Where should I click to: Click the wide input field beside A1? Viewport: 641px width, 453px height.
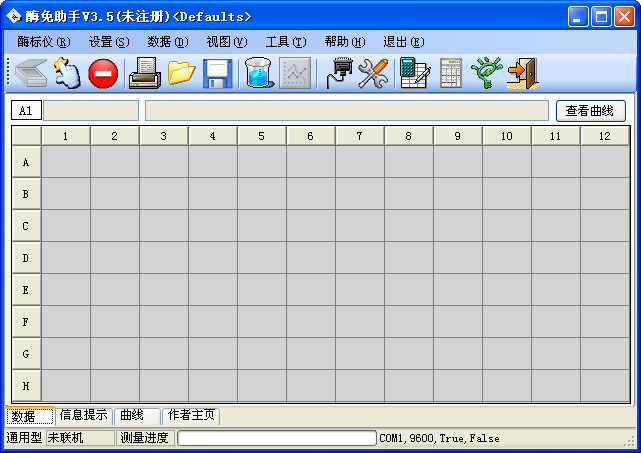346,111
